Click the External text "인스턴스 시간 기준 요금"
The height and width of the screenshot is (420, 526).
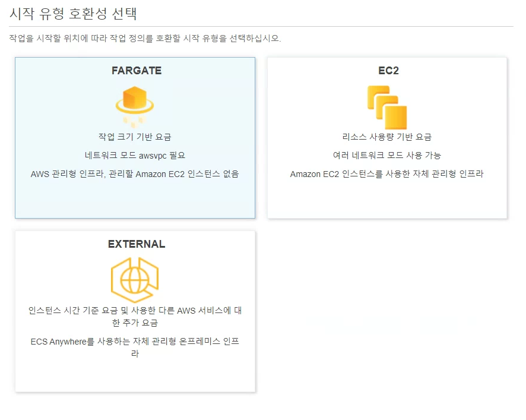coord(73,311)
